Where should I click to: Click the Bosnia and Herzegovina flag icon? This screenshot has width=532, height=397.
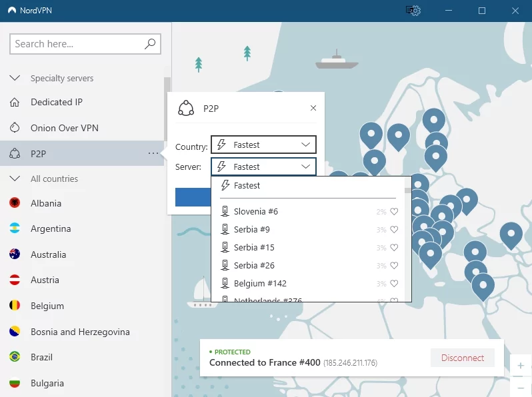coord(15,331)
